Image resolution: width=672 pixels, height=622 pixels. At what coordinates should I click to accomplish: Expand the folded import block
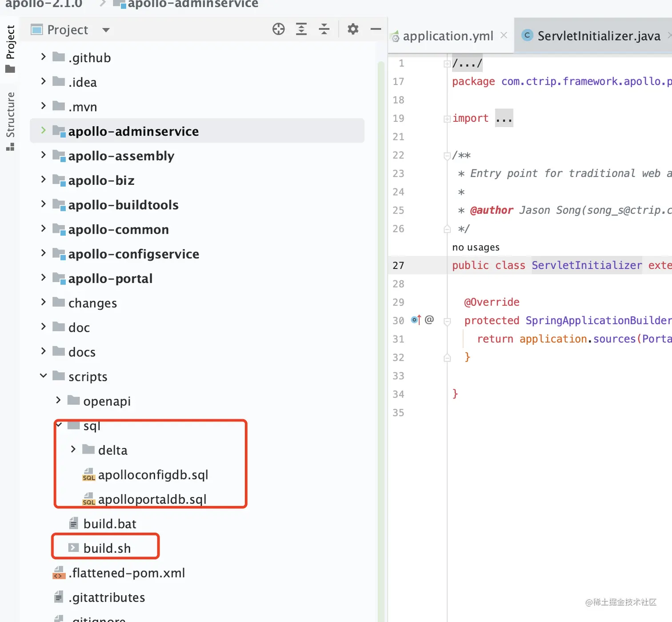(x=447, y=119)
